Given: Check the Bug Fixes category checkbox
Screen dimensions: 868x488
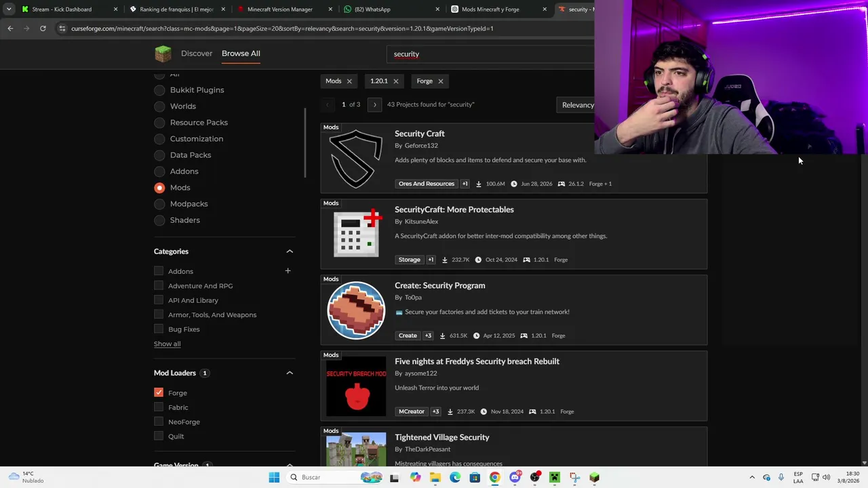Looking at the screenshot, I should click(159, 329).
